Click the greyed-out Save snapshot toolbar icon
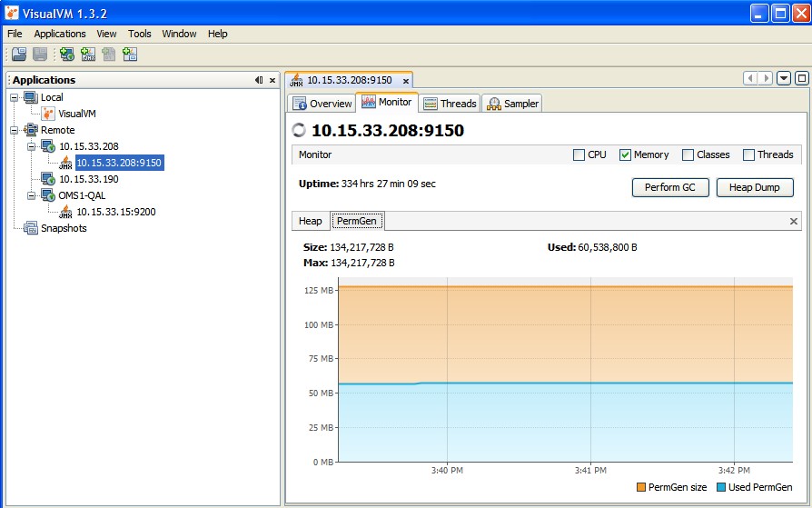 pyautogui.click(x=40, y=54)
